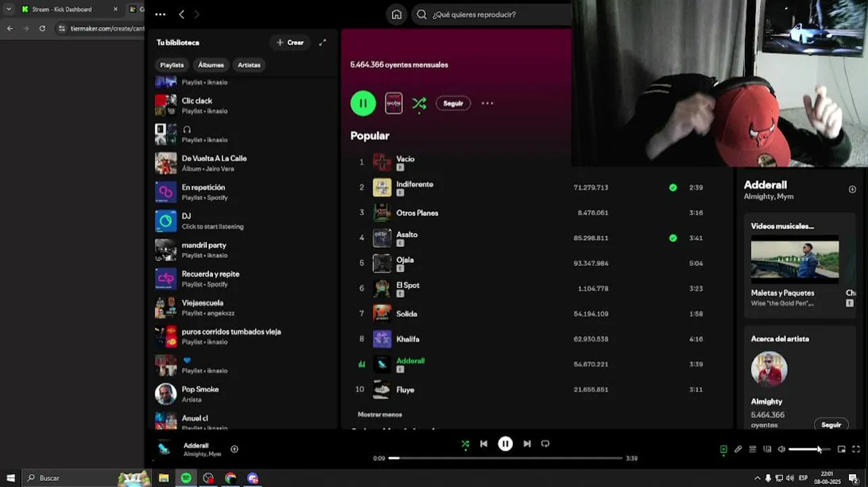Follow the artist with the Seguir button
Screen dimensions: 868x487
coord(453,103)
